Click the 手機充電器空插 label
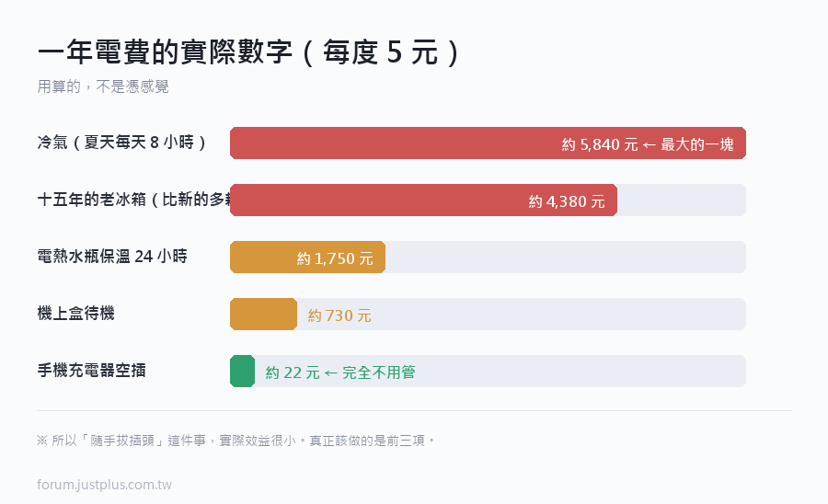 [91, 371]
